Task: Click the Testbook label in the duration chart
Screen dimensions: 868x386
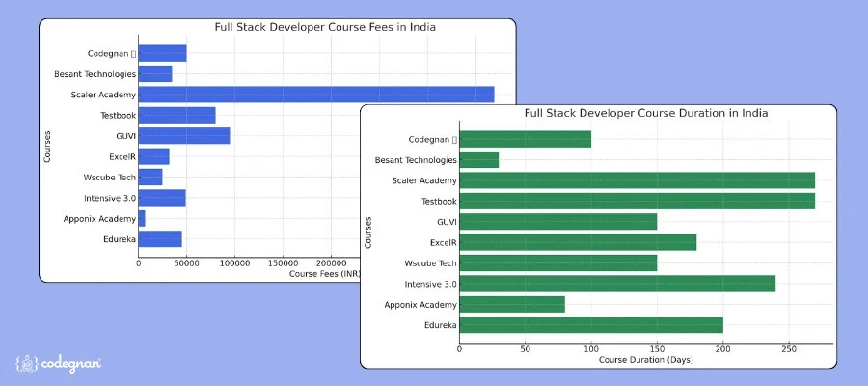Action: point(439,201)
